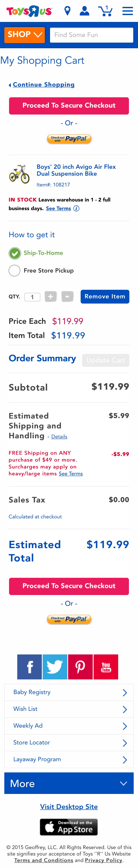Open the shopping cart icon in header
The width and height of the screenshot is (138, 868).
(105, 11)
